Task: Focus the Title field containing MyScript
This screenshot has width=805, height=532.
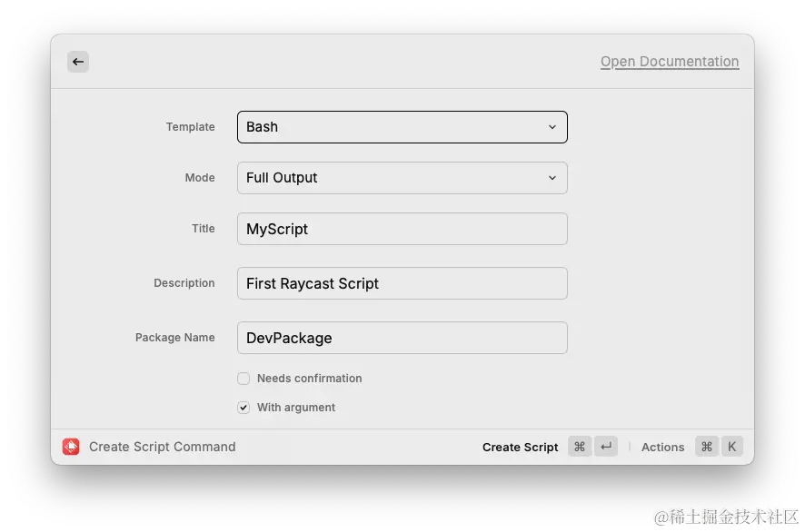Action: point(402,229)
